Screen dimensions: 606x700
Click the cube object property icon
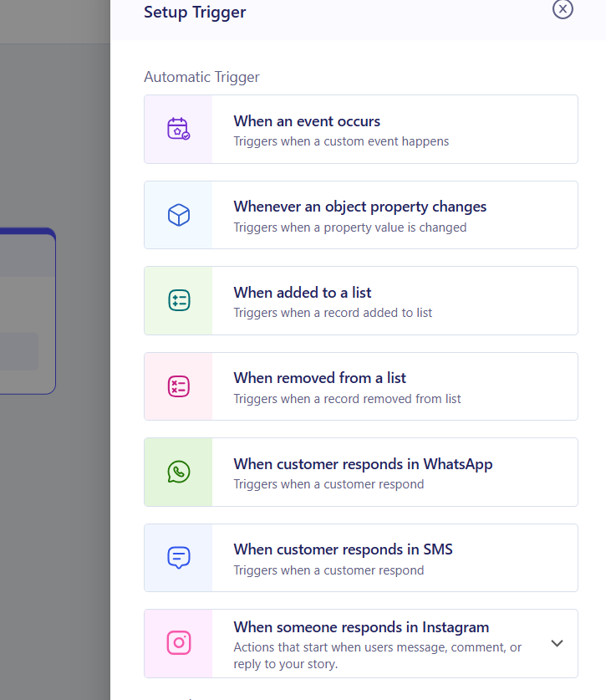(x=179, y=215)
